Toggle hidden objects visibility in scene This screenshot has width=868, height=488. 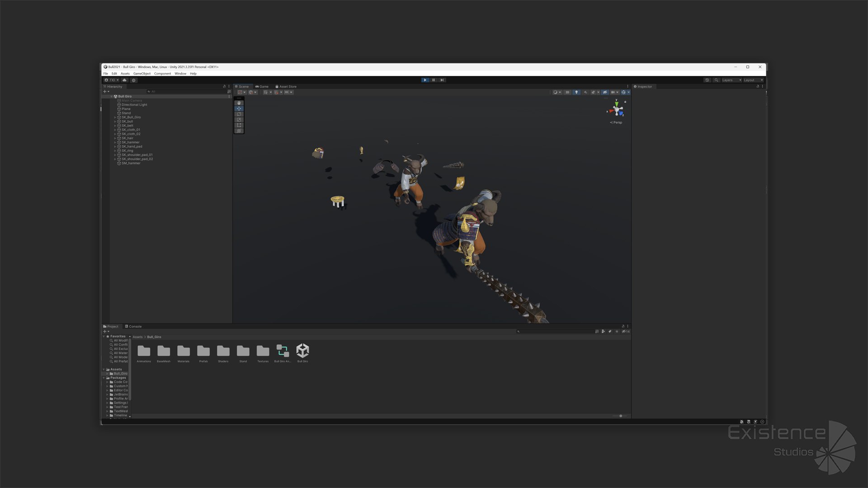click(605, 92)
